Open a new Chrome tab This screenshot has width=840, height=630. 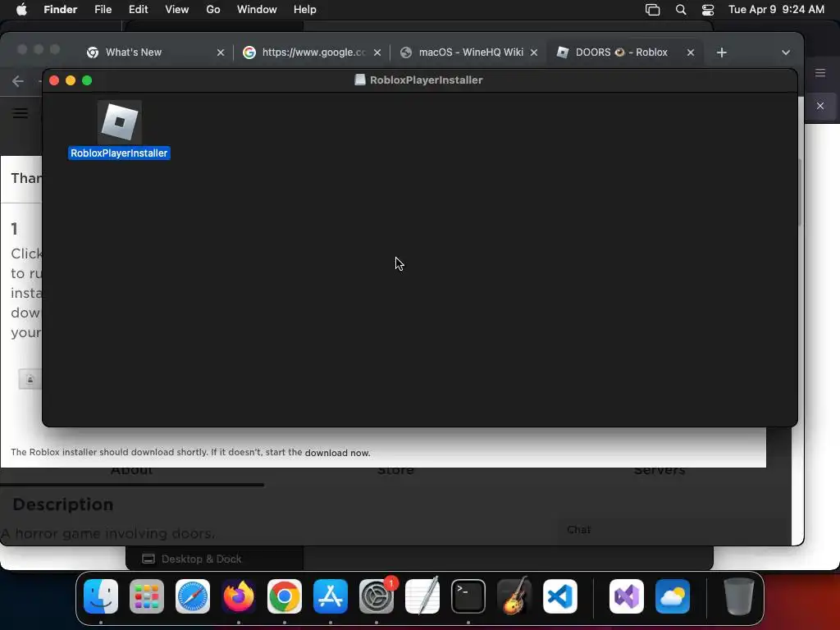point(722,52)
